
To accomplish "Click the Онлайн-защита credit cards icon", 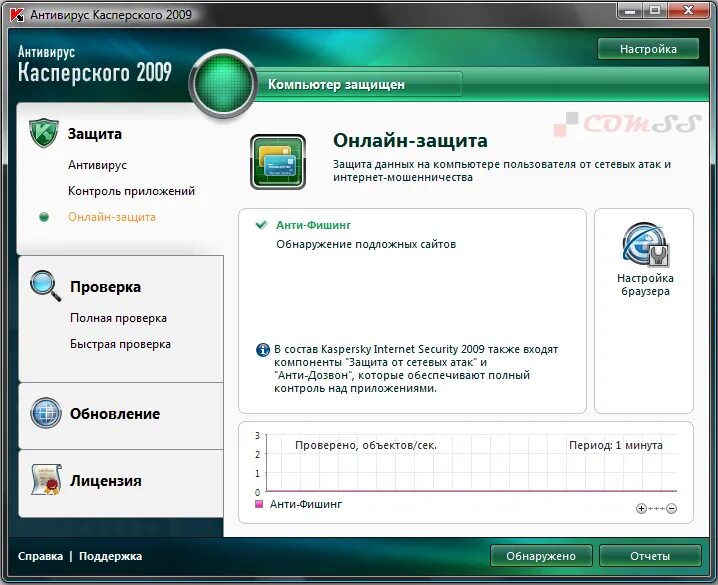I will click(x=278, y=162).
